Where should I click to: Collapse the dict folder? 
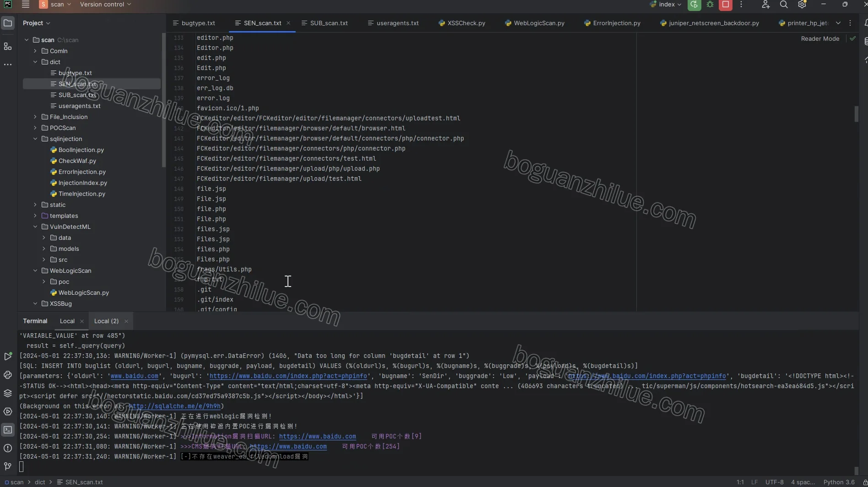(x=35, y=62)
